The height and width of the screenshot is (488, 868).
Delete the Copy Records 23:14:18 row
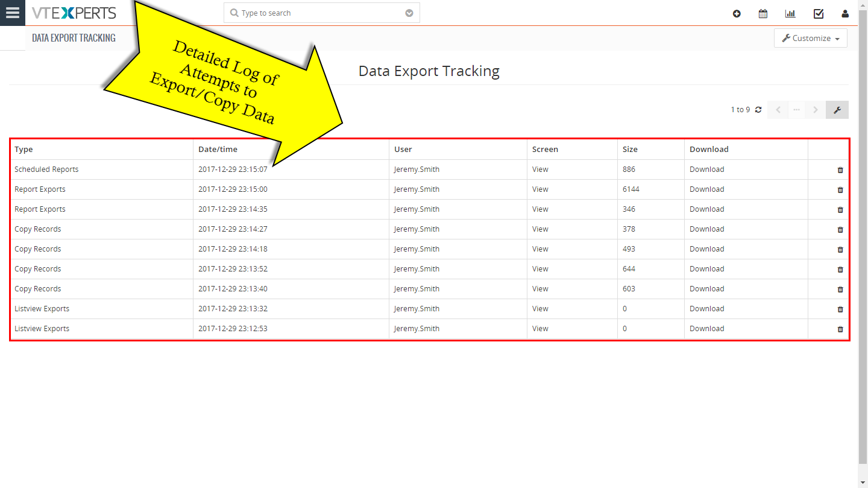840,249
